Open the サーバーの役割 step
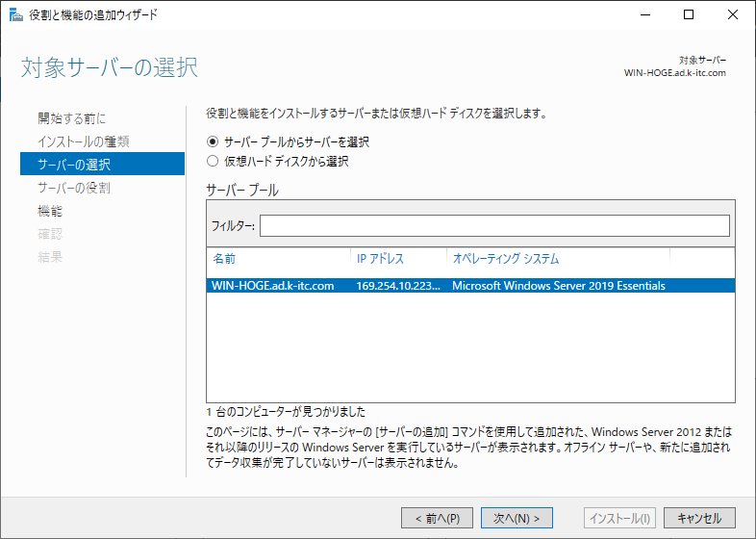 (74, 188)
